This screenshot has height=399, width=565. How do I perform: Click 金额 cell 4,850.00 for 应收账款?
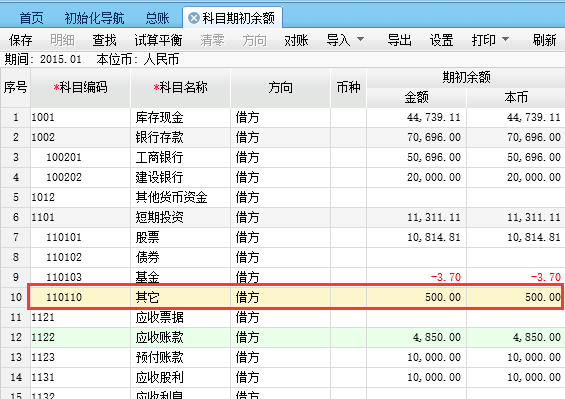pyautogui.click(x=417, y=337)
